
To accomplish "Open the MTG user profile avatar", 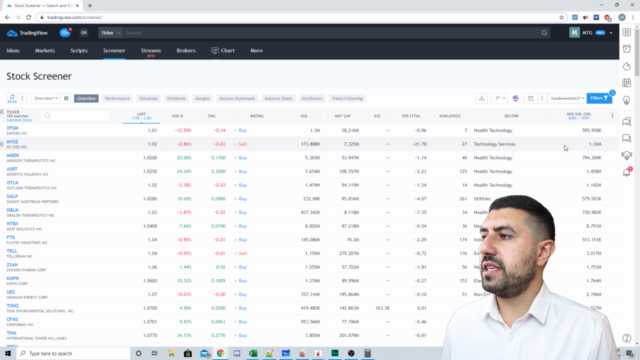I will [574, 33].
